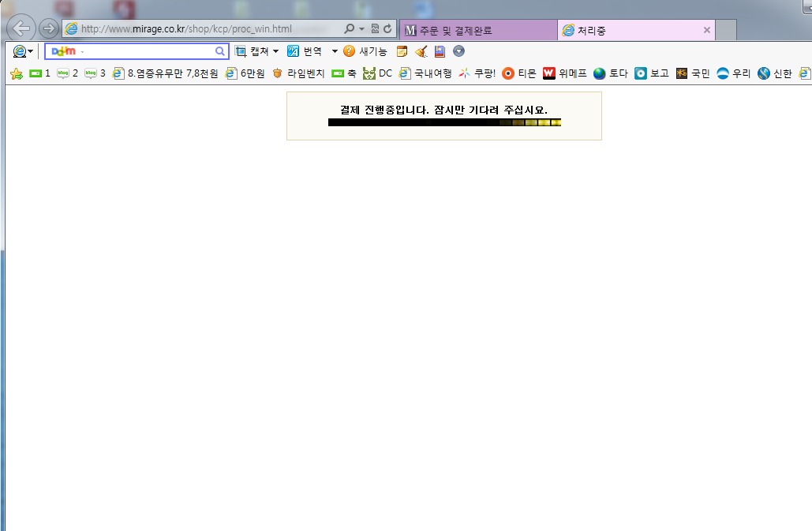Open the address bar search dropdown arrow
This screenshot has width=812, height=531.
(361, 29)
